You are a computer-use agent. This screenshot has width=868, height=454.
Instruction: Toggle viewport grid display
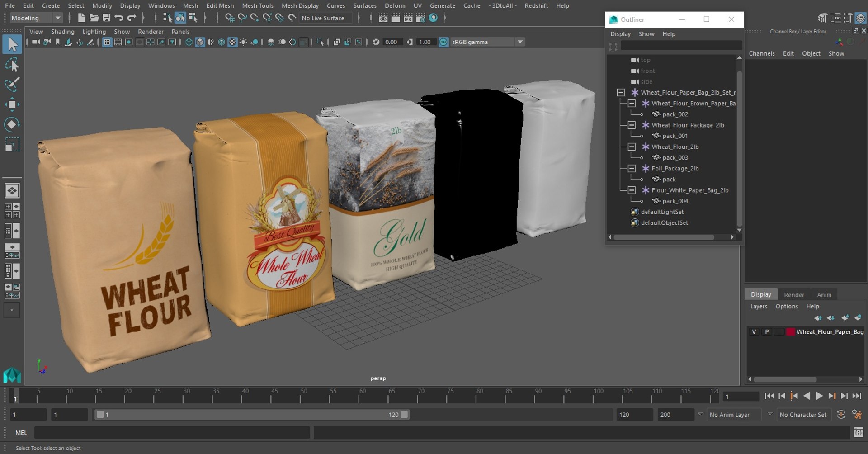pyautogui.click(x=107, y=42)
